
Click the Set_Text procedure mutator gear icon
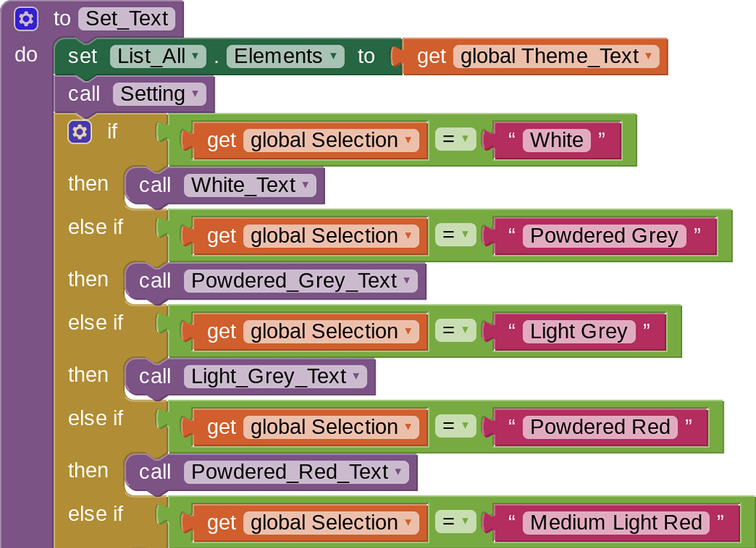(x=26, y=19)
